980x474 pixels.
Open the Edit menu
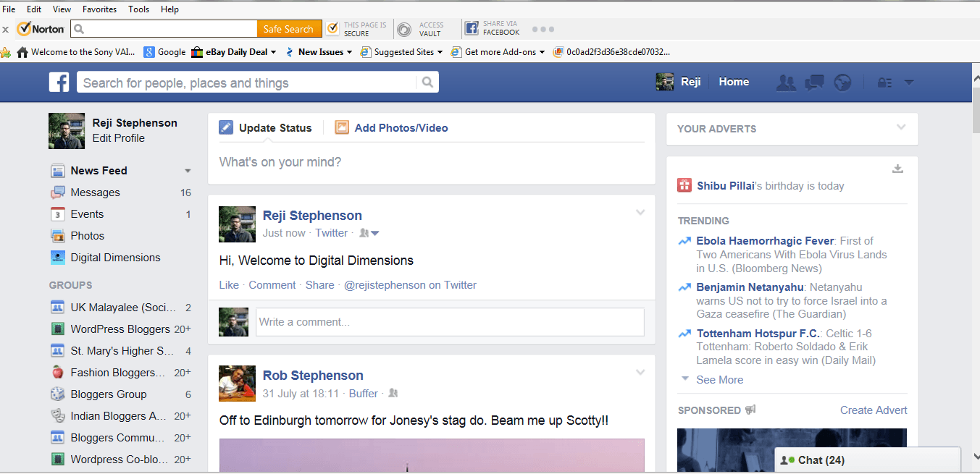(x=34, y=9)
